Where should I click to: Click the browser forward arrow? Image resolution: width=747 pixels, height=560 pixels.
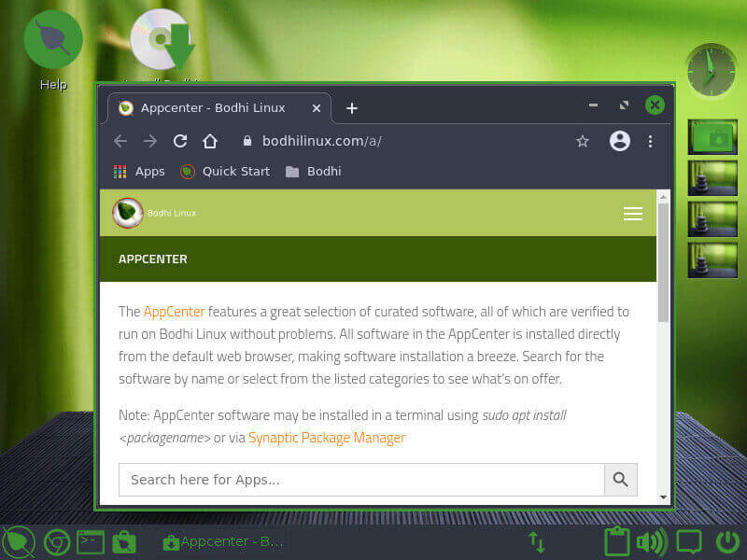[150, 141]
